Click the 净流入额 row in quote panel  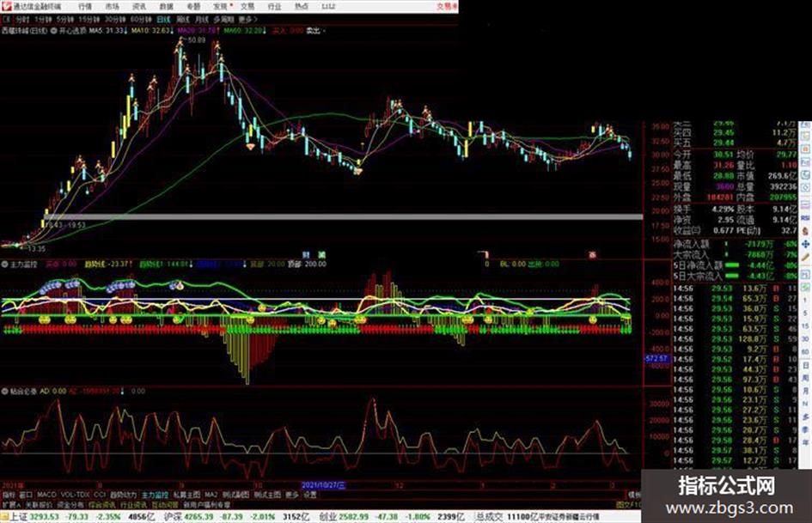click(735, 244)
